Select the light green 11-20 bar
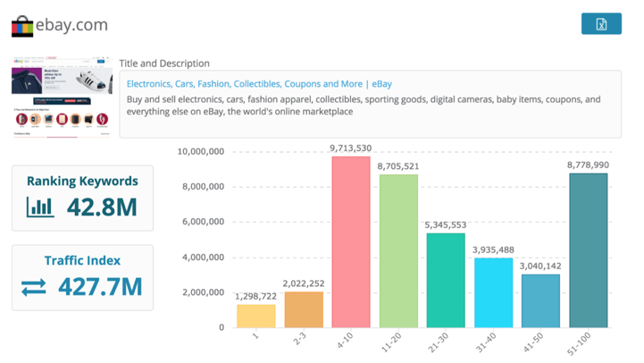The image size is (644, 363). point(398,250)
